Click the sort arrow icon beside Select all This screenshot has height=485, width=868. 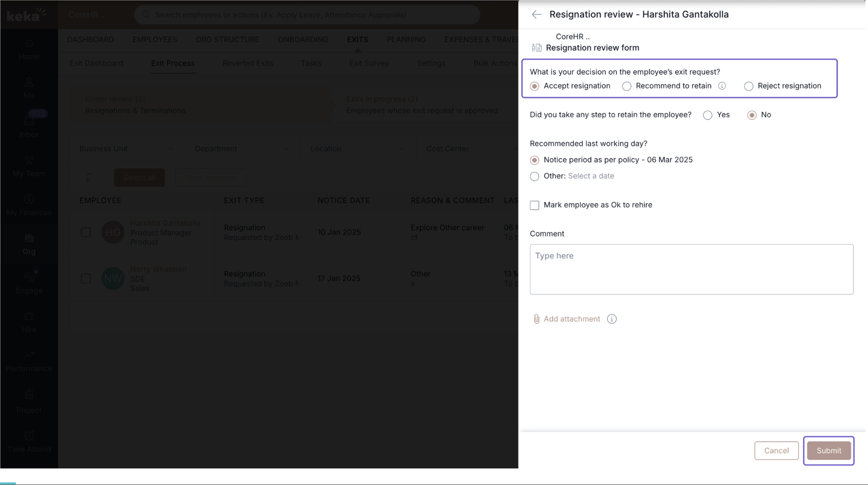pos(89,177)
